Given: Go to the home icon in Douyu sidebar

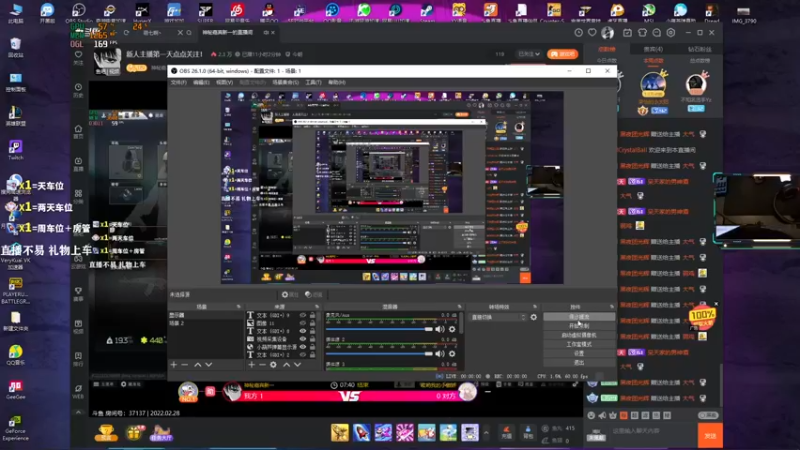Looking at the screenshot, I should [x=78, y=129].
